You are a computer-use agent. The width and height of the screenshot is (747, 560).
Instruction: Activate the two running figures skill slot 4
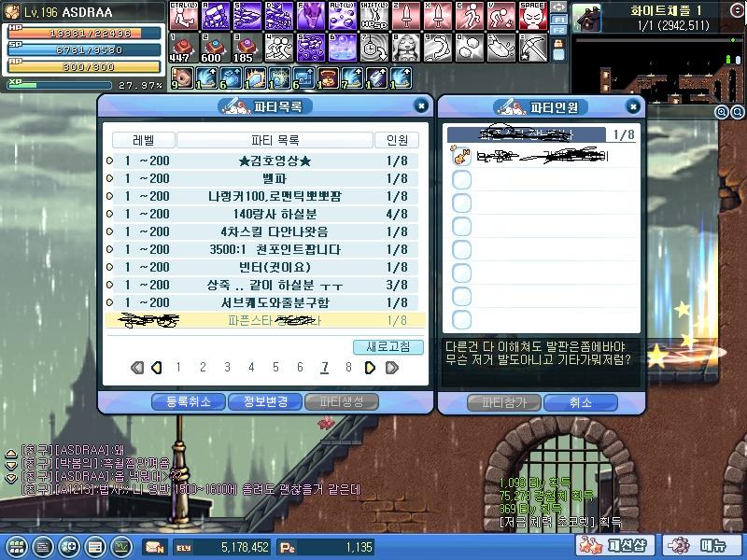coord(279,48)
